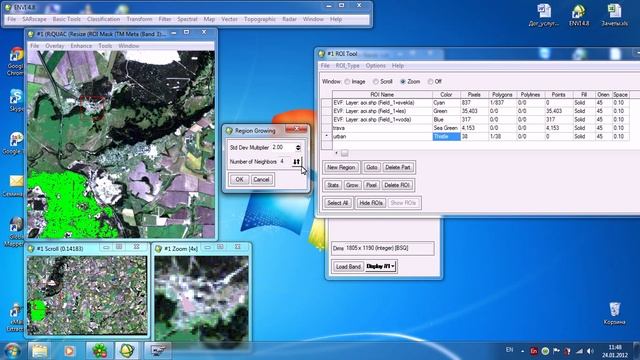Open the Topographic menu
The image size is (640, 360).
[260, 19]
